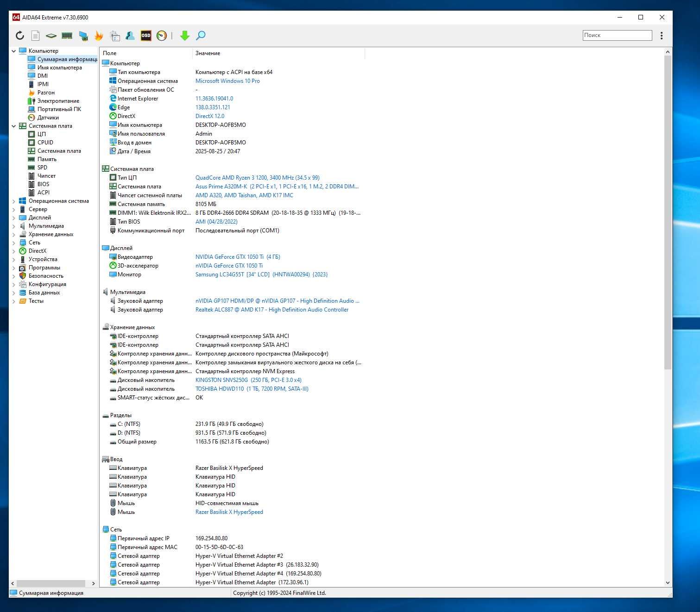700x612 pixels.
Task: Click the tree horizontal scrollbar right arrow
Action: pyautogui.click(x=93, y=583)
